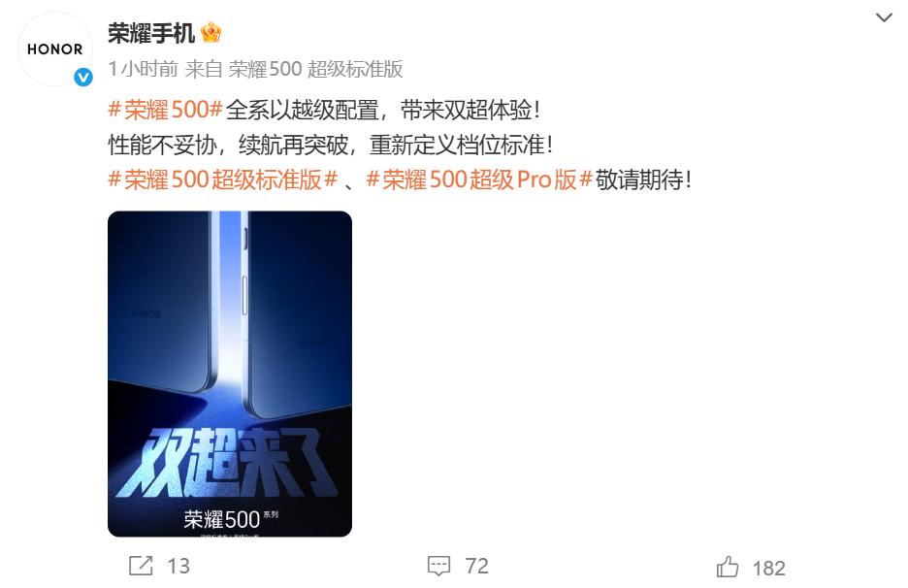908x588 pixels.
Task: Open the #荣耀500# hashtag topic
Action: click(x=166, y=110)
